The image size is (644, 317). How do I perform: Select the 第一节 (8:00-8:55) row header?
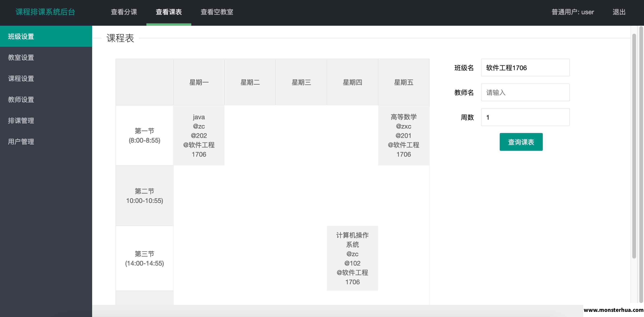[x=145, y=135]
